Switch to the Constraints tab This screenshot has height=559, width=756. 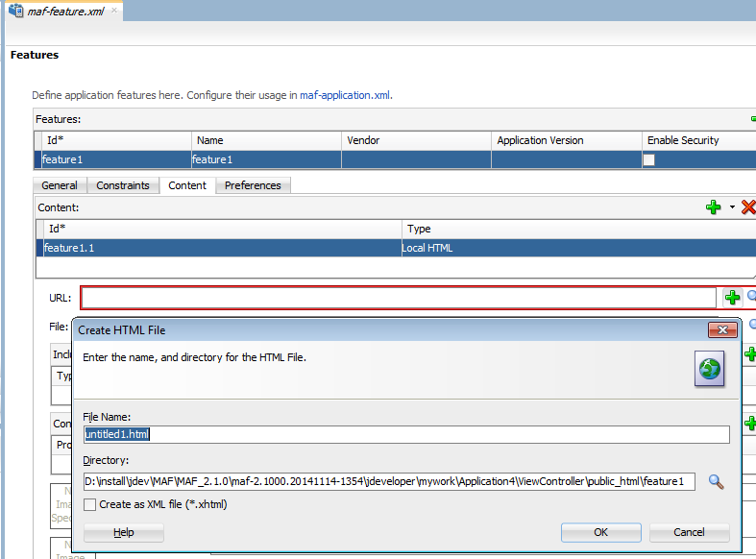[x=123, y=185]
